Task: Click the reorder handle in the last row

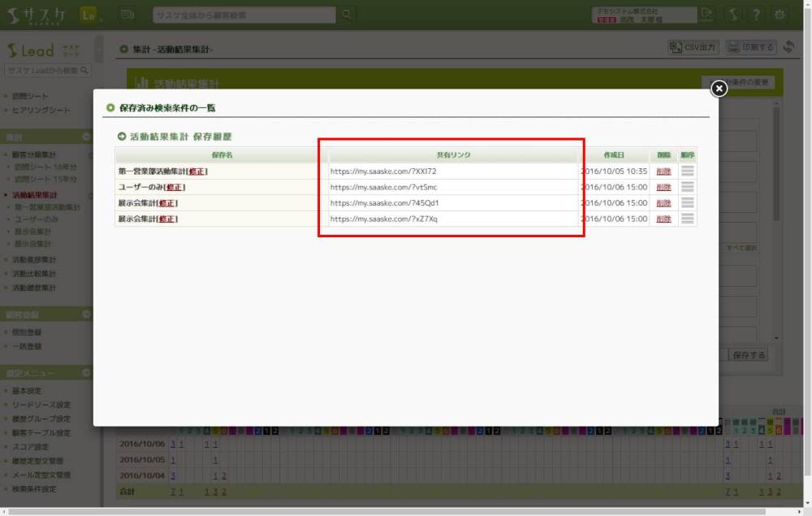Action: point(688,219)
